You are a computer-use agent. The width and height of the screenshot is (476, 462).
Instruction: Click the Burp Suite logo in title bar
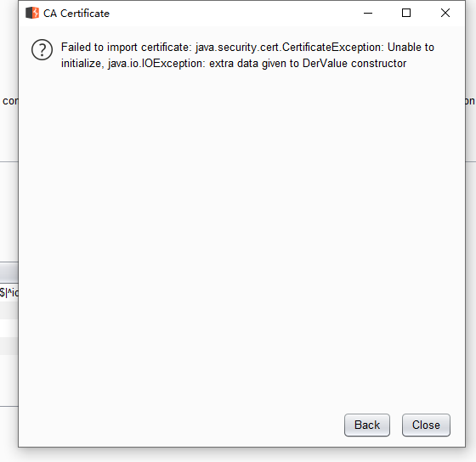click(32, 13)
